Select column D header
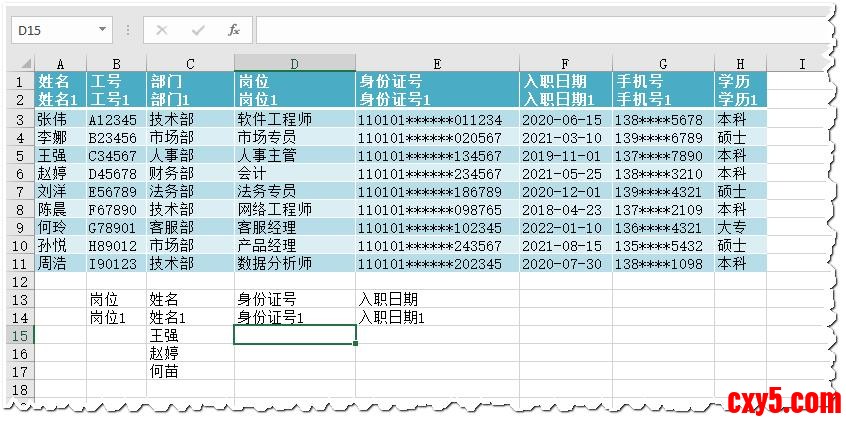The height and width of the screenshot is (421, 846). click(294, 64)
